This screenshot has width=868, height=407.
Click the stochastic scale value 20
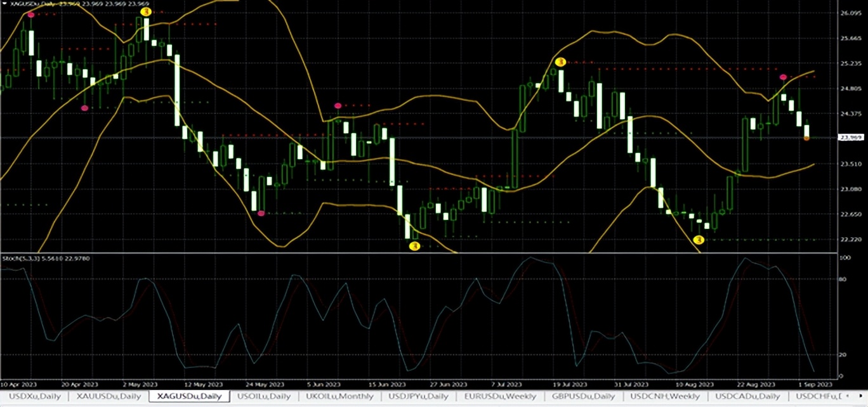click(x=841, y=355)
